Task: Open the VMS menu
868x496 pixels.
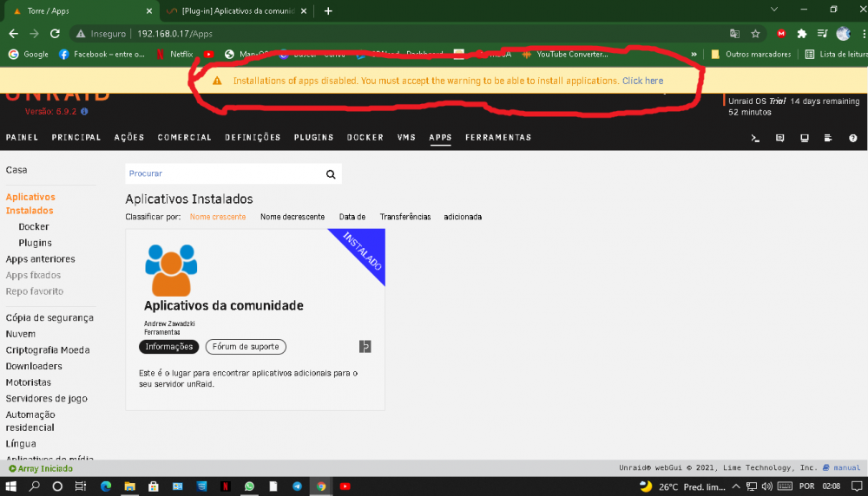Action: [x=406, y=138]
